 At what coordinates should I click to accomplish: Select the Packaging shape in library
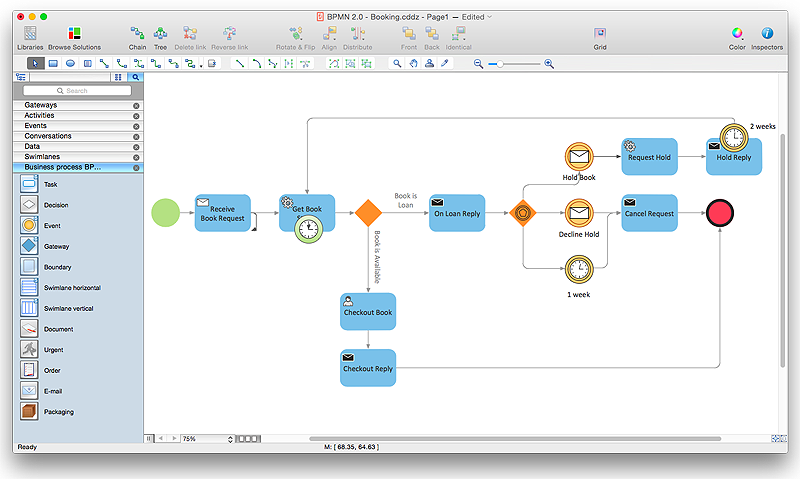(x=29, y=411)
